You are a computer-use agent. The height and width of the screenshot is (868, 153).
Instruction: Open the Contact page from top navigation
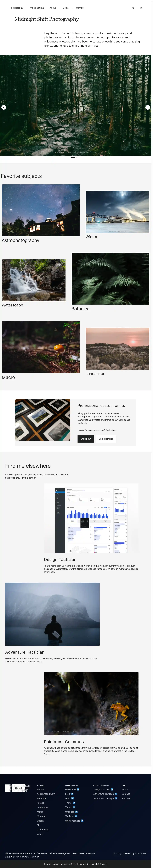coord(80,8)
